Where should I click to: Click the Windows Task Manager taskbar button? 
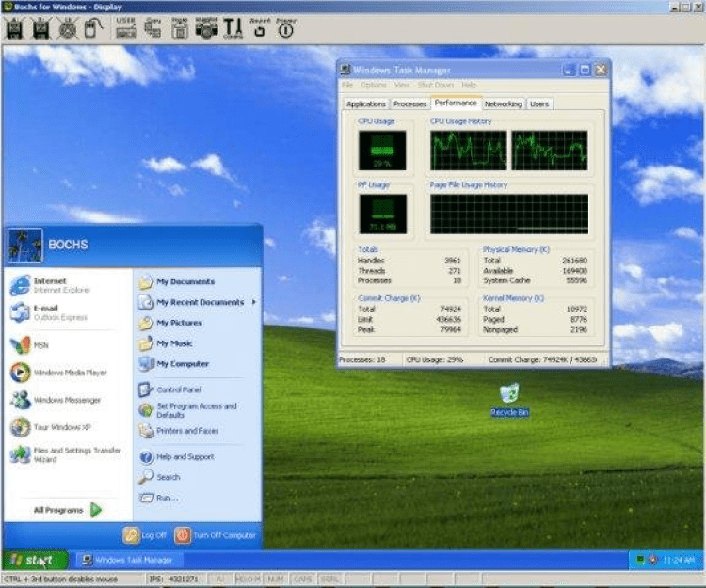[128, 560]
